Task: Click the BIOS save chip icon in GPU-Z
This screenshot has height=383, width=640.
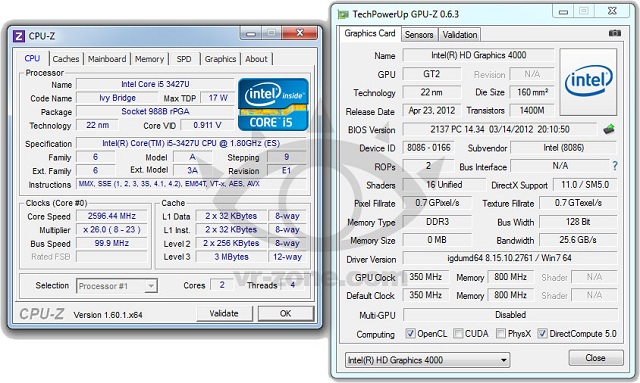Action: [x=609, y=129]
